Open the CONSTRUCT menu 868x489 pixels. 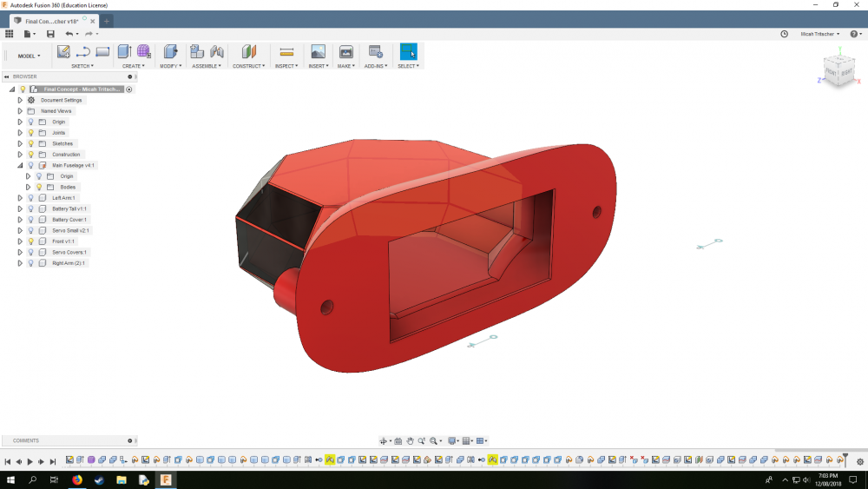pyautogui.click(x=248, y=66)
